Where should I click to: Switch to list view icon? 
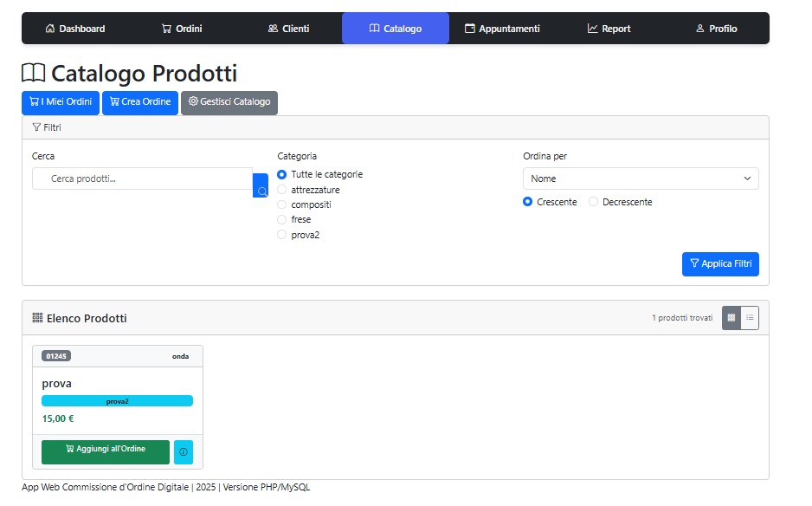tap(750, 318)
